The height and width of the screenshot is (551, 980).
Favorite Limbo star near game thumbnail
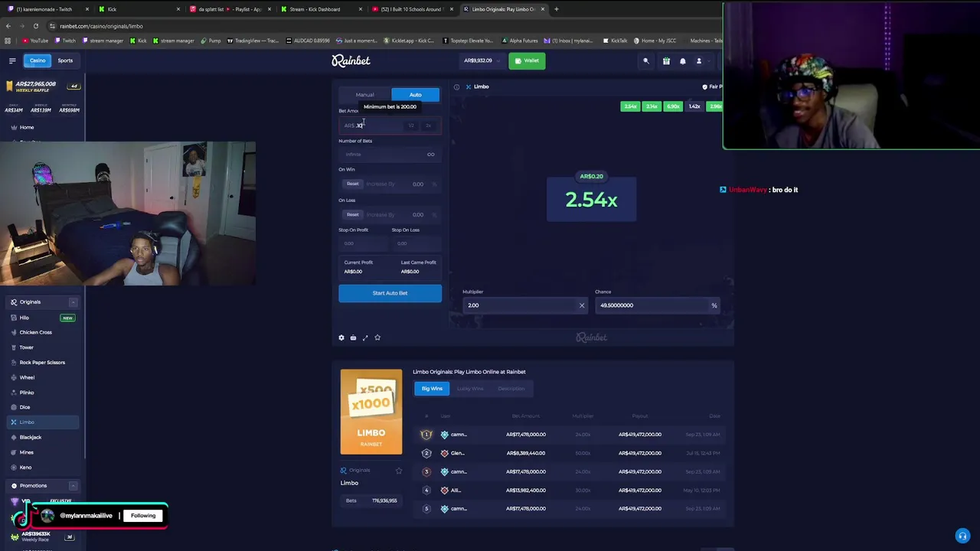coord(398,471)
